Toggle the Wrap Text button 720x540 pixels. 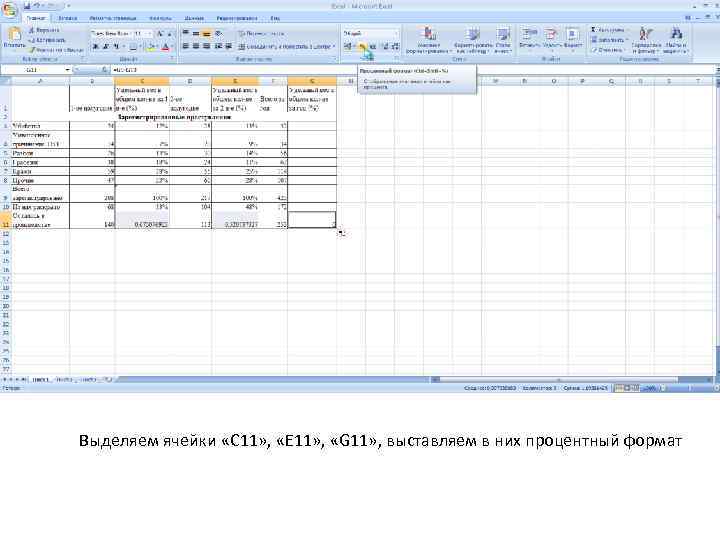(261, 34)
